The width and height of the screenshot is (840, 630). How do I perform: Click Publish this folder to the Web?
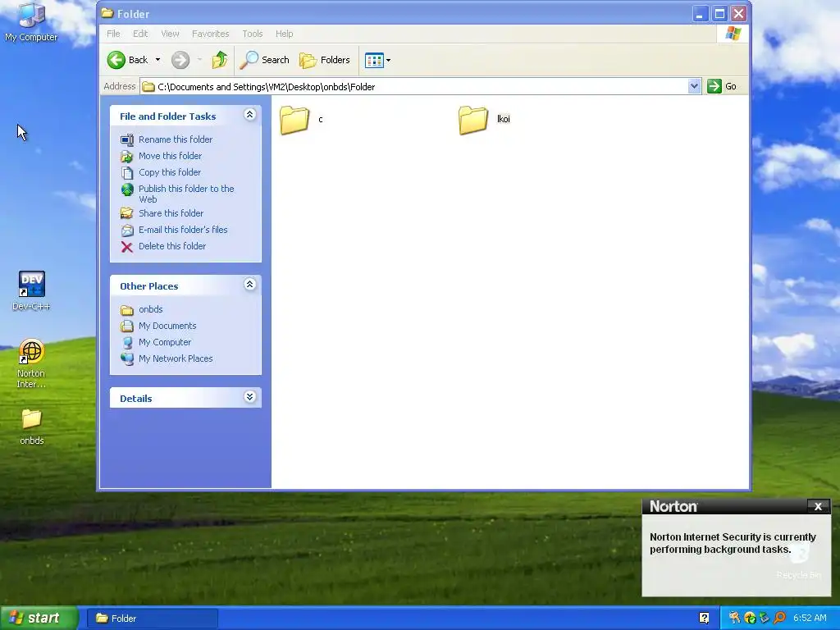(x=186, y=194)
